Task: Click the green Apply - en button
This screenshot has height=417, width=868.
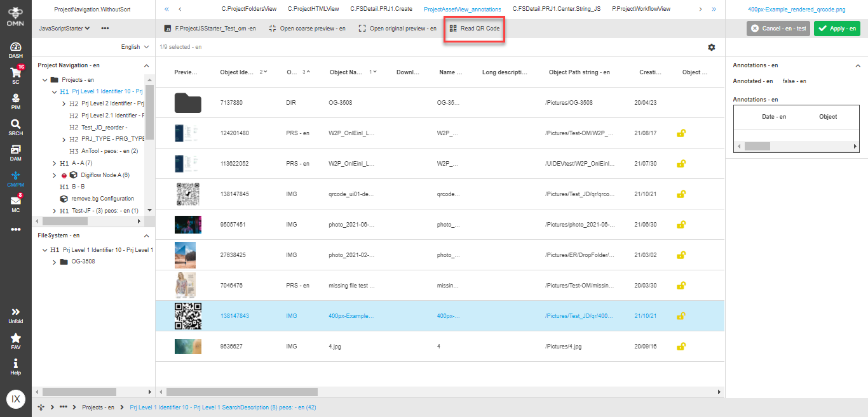Action: tap(837, 28)
